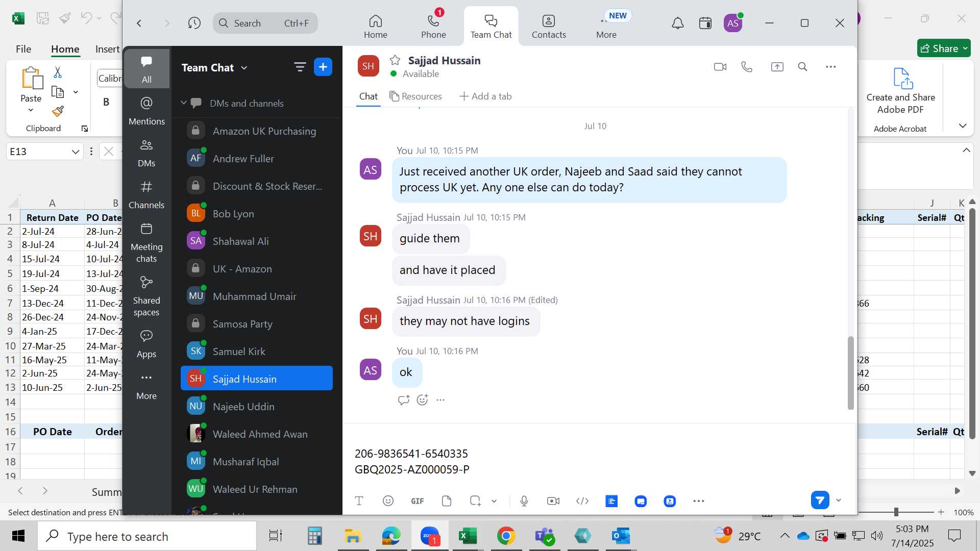Open the AS profile avatar menu
The width and height of the screenshot is (980, 551).
(x=733, y=23)
